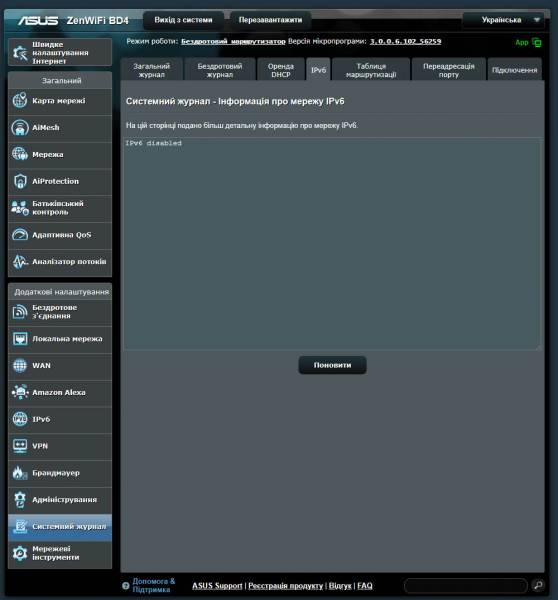This screenshot has width=558, height=600.
Task: Click the AiMesh icon
Action: tap(20, 127)
